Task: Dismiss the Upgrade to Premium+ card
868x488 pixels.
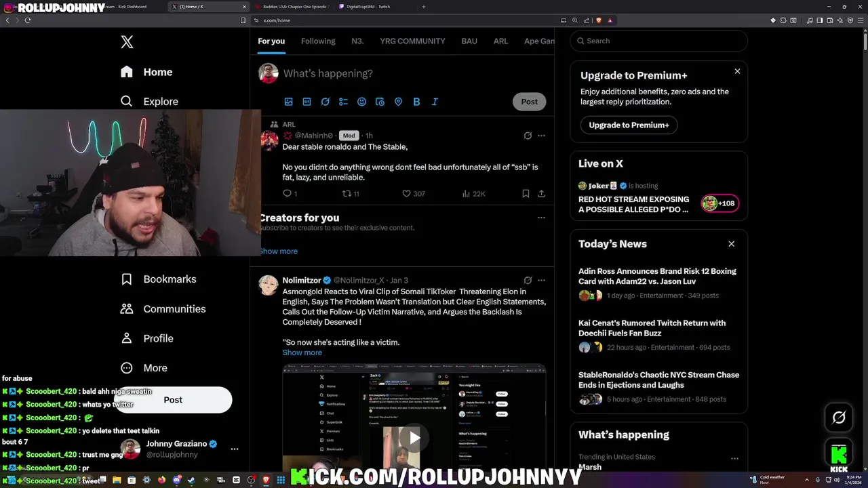Action: [737, 71]
